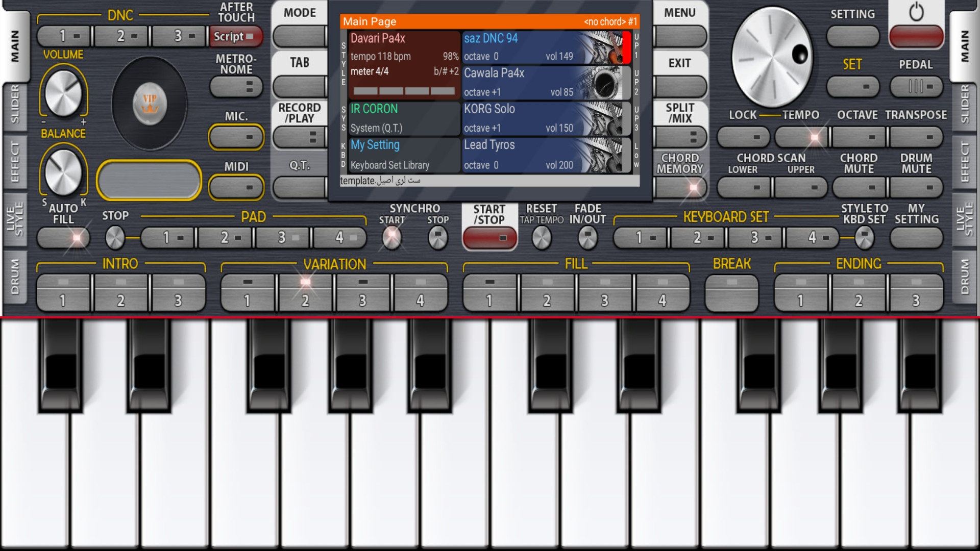Screen dimensions: 980x551
Task: Select Ending 3
Action: click(916, 292)
